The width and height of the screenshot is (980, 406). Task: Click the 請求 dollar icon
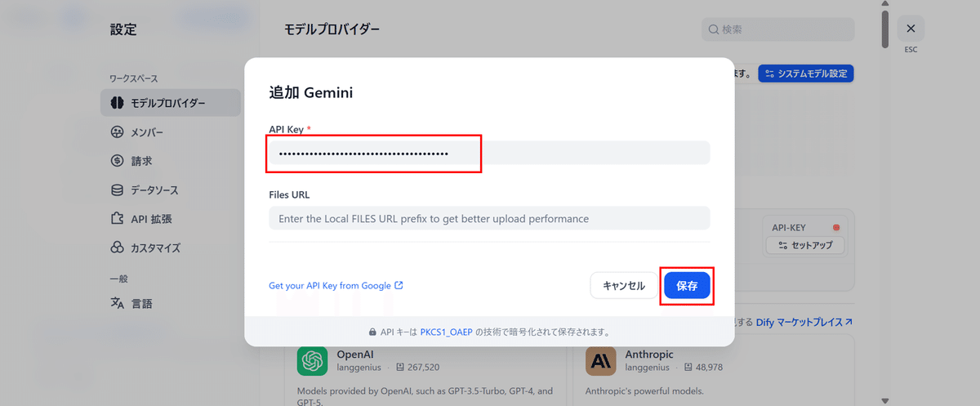click(x=117, y=161)
